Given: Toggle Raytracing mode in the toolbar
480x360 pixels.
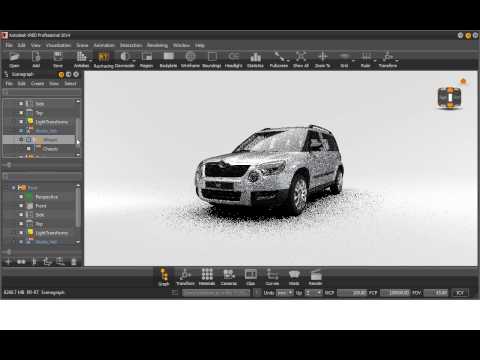Looking at the screenshot, I should (103, 57).
